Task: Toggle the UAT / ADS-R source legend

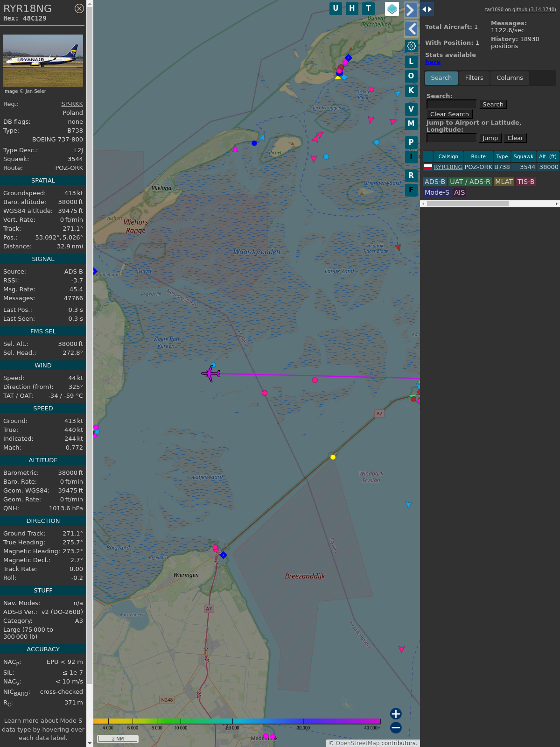Action: (470, 182)
